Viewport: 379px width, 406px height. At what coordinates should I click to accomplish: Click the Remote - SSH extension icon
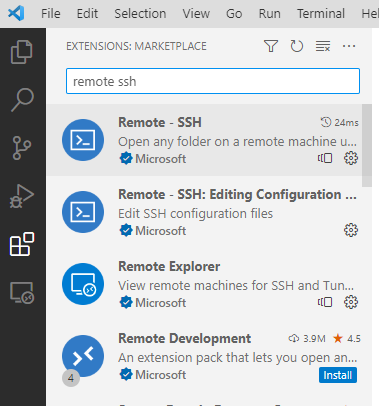click(83, 140)
